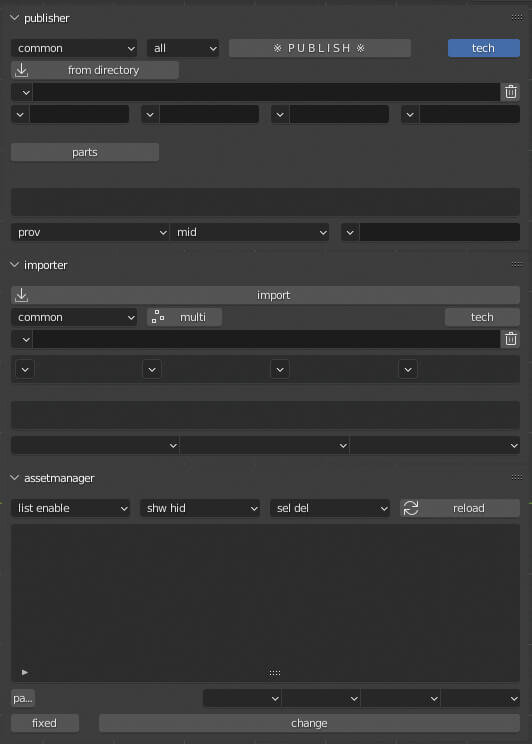Toggle the tech button in importer
Screen dimensions: 532x744
pos(482,317)
